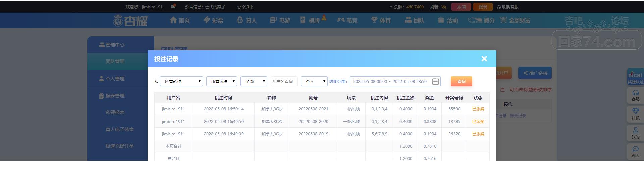Click bet content 5,6,7,8,9

point(379,134)
